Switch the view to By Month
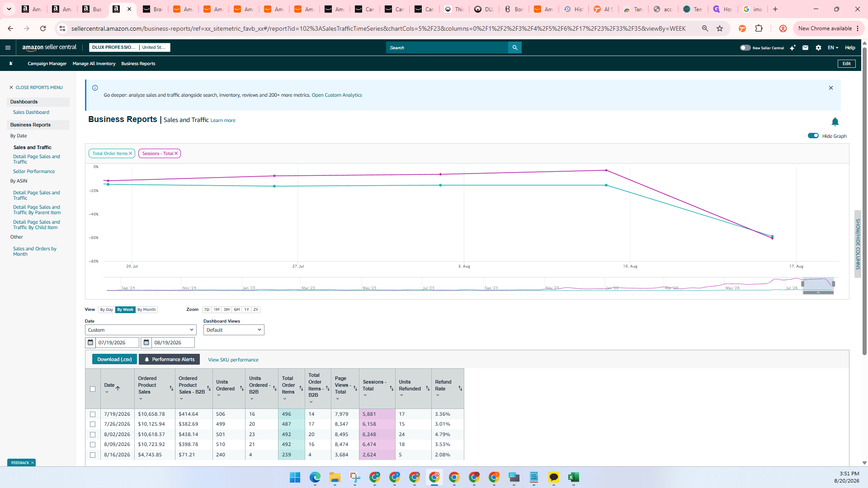The height and width of the screenshot is (488, 868). click(146, 310)
